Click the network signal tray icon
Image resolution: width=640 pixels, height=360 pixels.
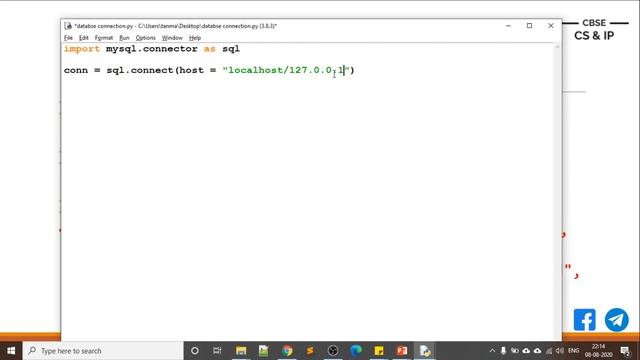tap(549, 351)
